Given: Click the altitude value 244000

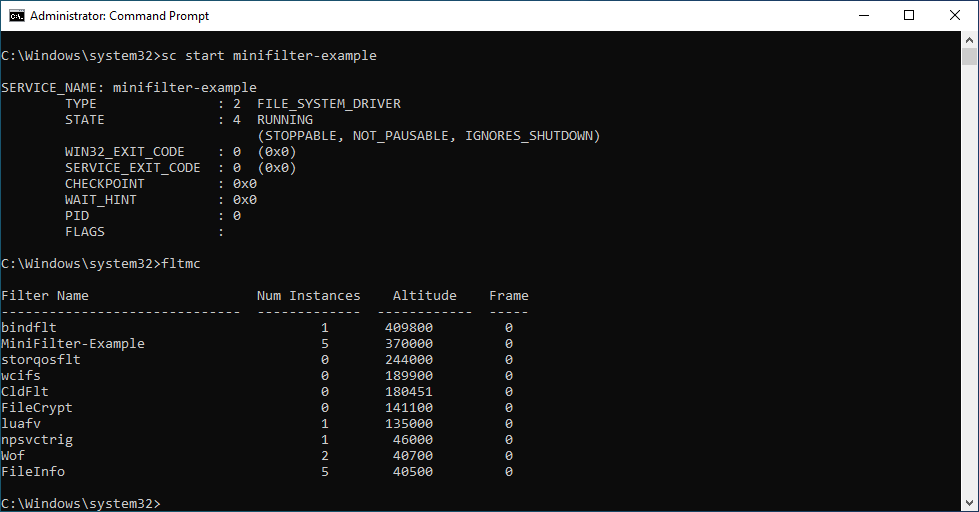Looking at the screenshot, I should [409, 360].
